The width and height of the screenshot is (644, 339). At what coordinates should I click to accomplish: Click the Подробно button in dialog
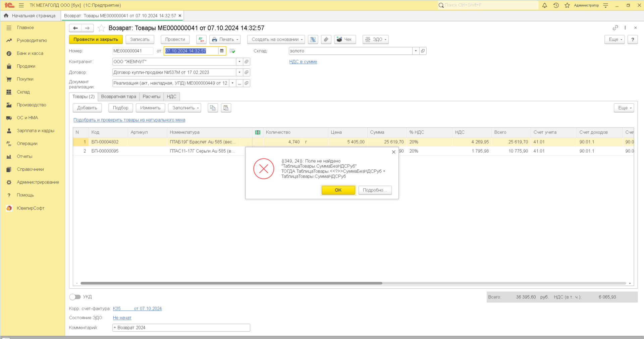375,190
